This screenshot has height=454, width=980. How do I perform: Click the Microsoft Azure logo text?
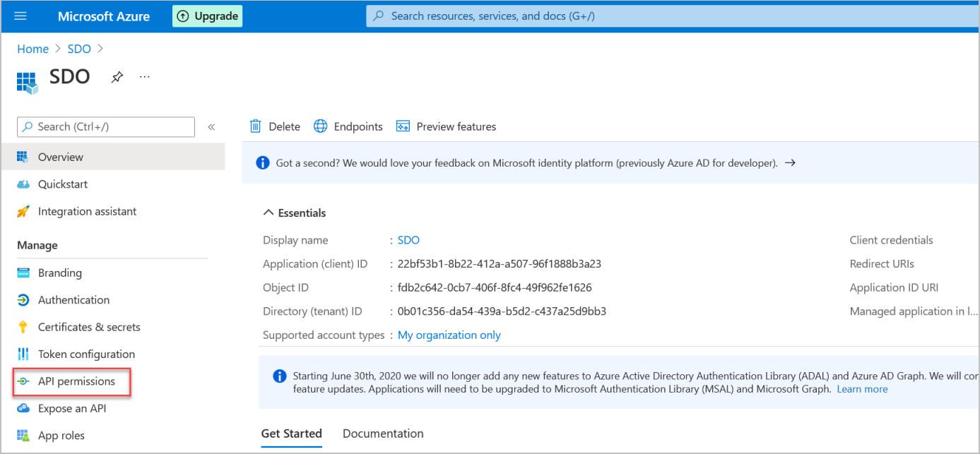(104, 16)
